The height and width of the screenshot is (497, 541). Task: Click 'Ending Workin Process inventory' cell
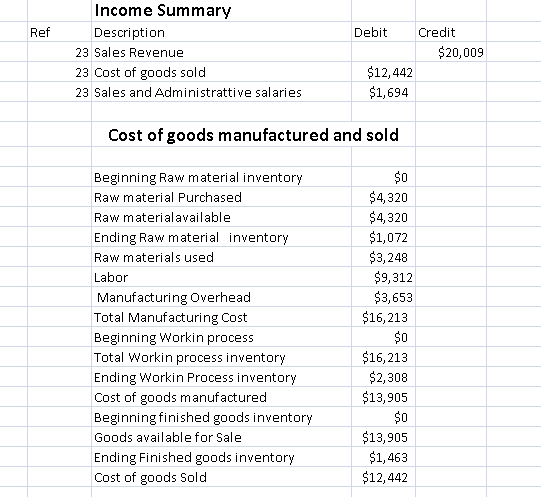click(222, 377)
